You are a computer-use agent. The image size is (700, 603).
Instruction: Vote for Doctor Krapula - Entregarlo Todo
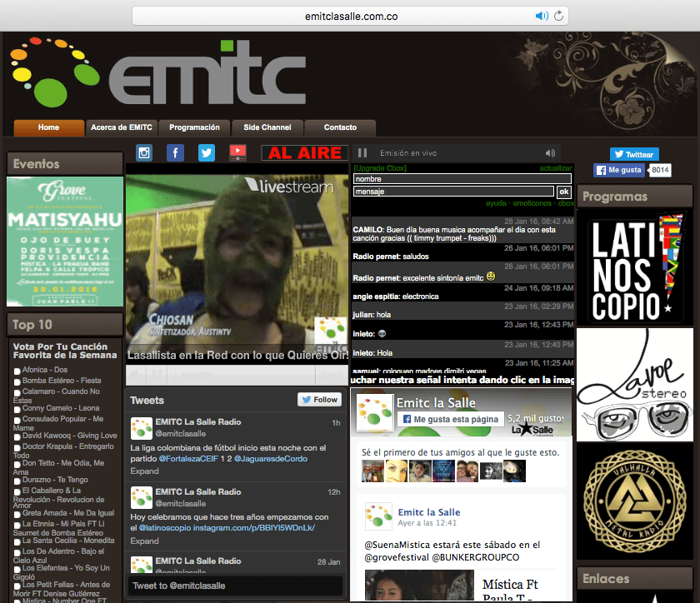17,448
